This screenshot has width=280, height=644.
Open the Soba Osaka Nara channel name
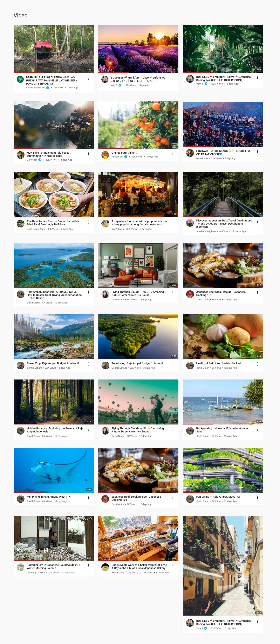pyautogui.click(x=36, y=229)
